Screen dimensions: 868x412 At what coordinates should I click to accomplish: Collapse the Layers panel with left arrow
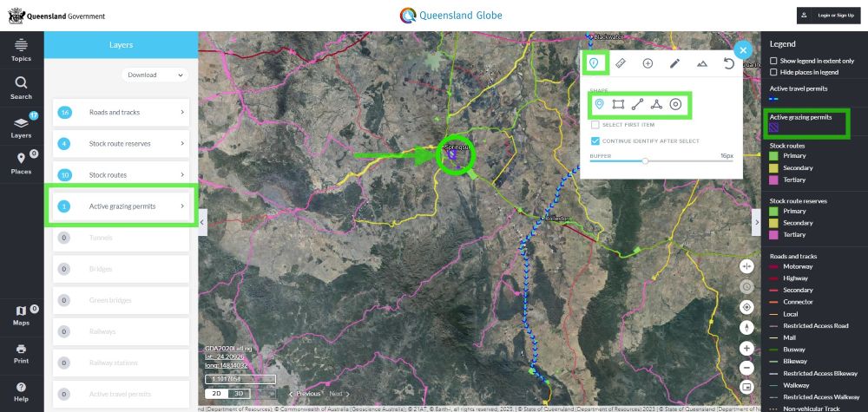pos(202,222)
